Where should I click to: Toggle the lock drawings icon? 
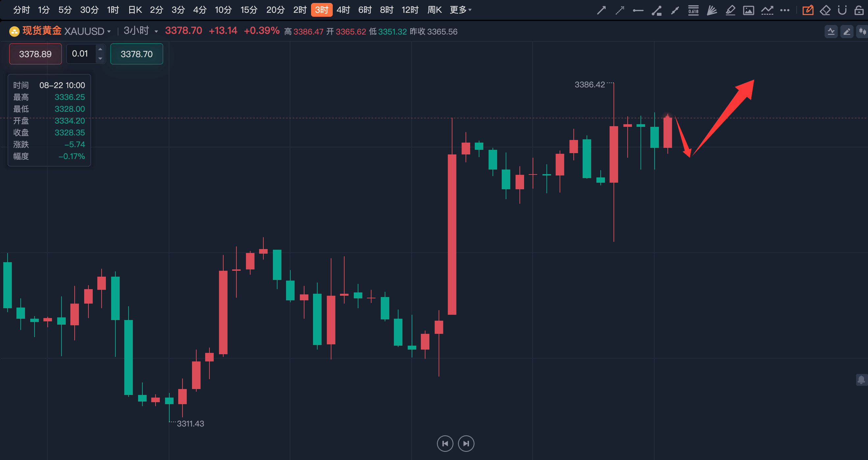tap(859, 11)
